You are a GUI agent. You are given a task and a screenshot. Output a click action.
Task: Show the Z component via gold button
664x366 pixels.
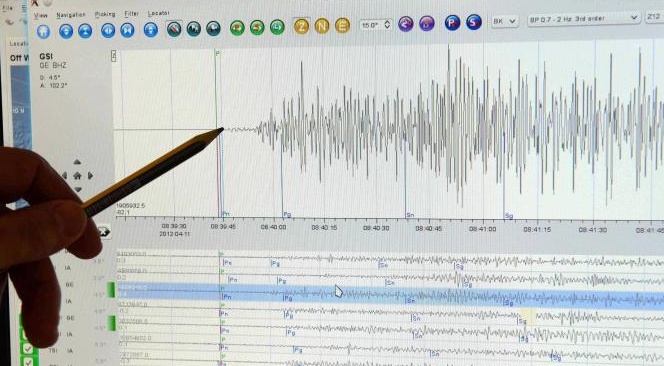302,26
